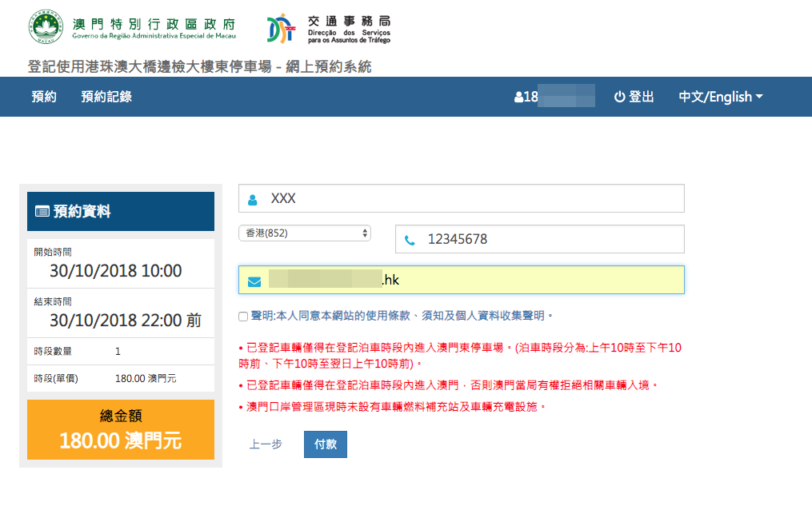Click the orange 總金額 total amount box
This screenshot has height=510, width=812.
[121, 430]
